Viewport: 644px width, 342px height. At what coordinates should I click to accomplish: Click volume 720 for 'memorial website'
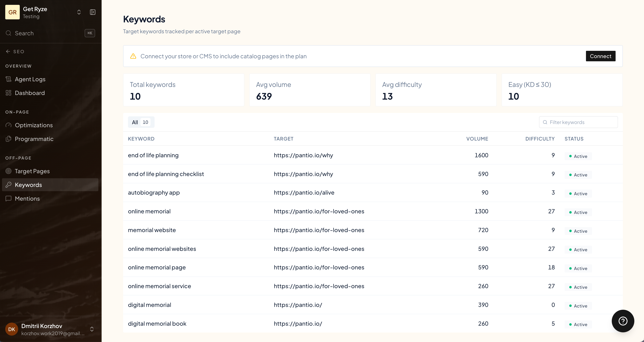pos(483,230)
